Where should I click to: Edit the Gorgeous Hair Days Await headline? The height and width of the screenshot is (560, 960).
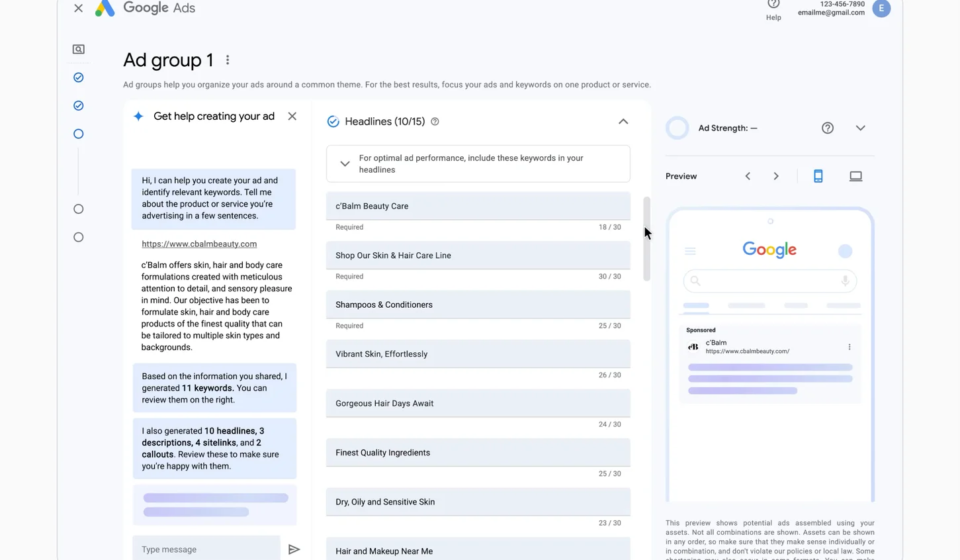pyautogui.click(x=478, y=403)
